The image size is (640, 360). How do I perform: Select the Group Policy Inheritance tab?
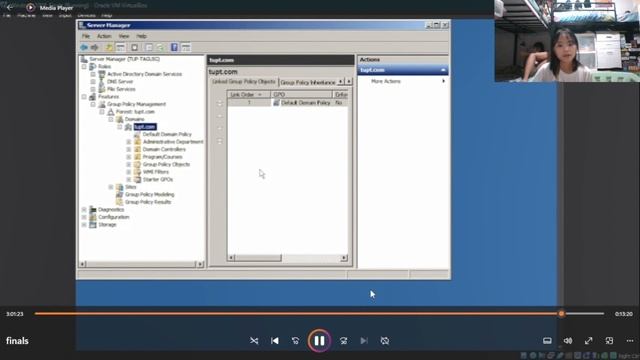click(x=307, y=82)
